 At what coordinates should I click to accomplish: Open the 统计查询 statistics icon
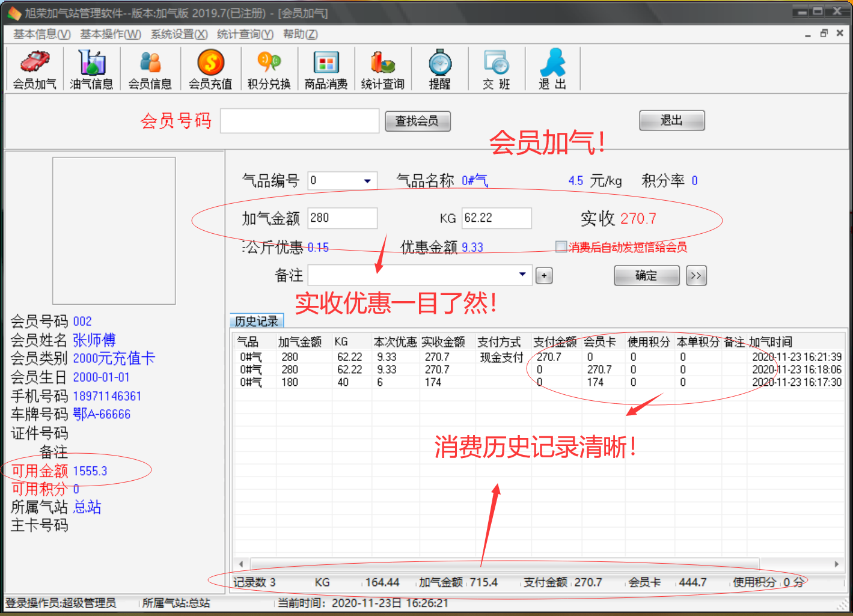tap(383, 68)
